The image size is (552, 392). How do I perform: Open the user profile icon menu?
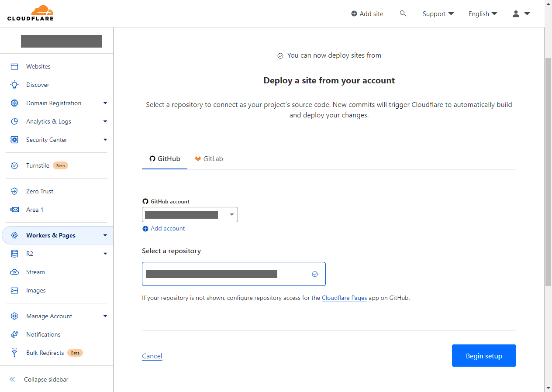click(521, 14)
